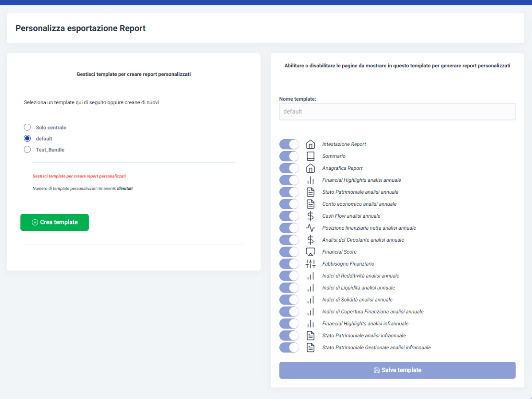Click the Salva template button

tap(397, 370)
